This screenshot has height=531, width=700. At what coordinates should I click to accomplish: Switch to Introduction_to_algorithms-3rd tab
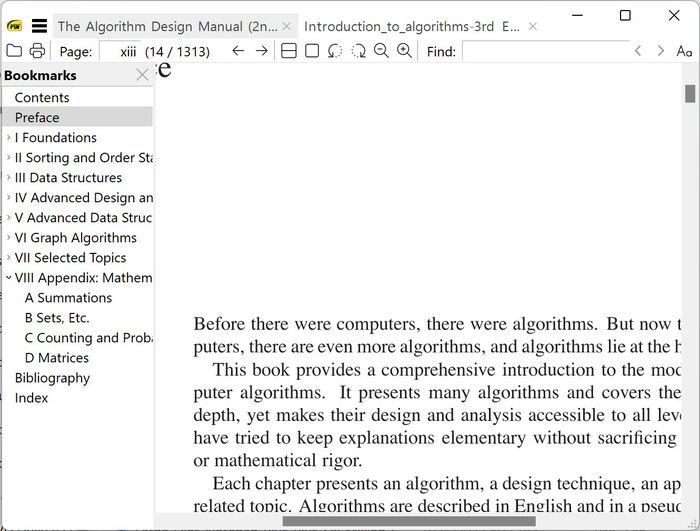pyautogui.click(x=412, y=27)
